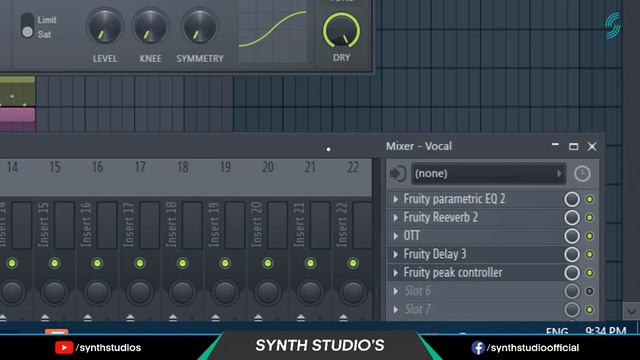Adjust Slot 6 mix knob
This screenshot has height=360, width=640.
(x=572, y=291)
